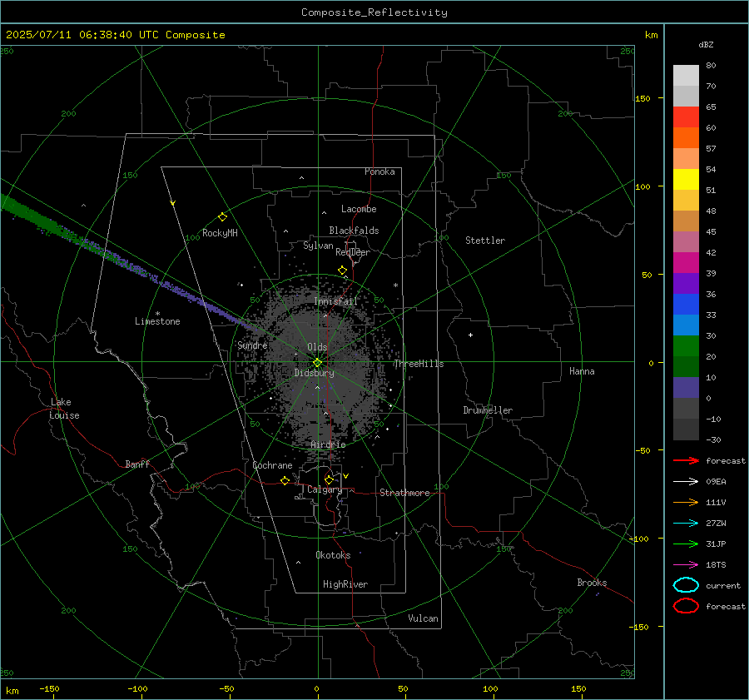Select the purple 39–36 dBZ swatch
Viewport: 749px width, 700px height.
(686, 283)
